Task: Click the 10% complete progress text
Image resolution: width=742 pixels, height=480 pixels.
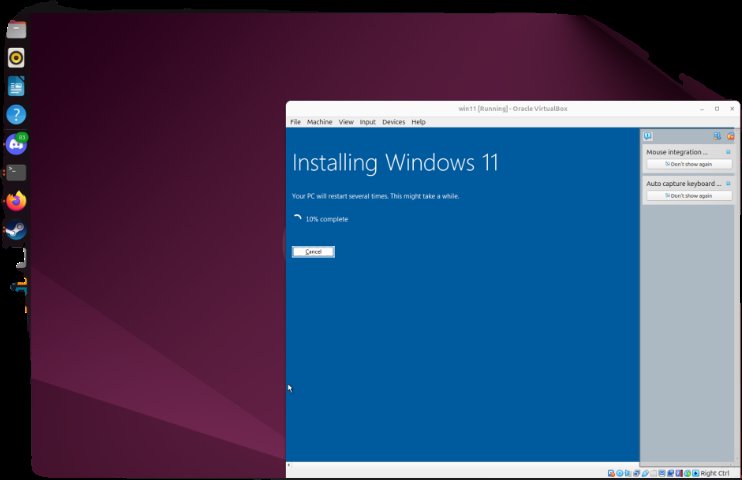Action: (x=327, y=219)
